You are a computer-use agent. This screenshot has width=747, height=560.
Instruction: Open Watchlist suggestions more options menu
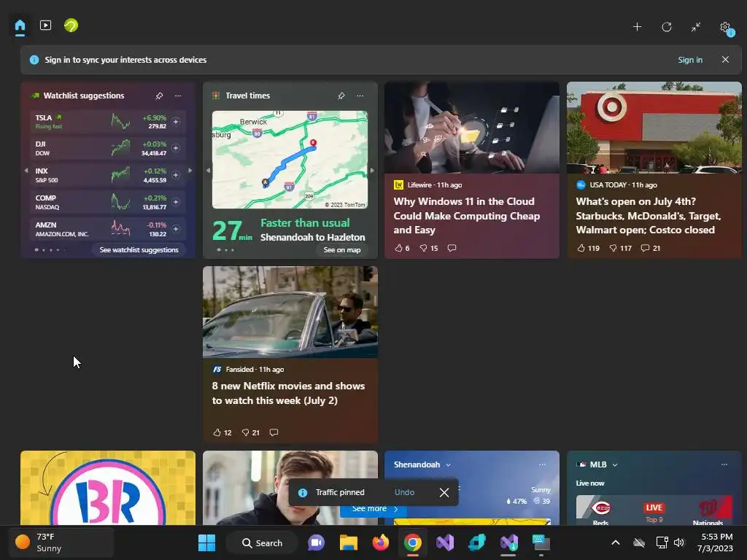(178, 96)
